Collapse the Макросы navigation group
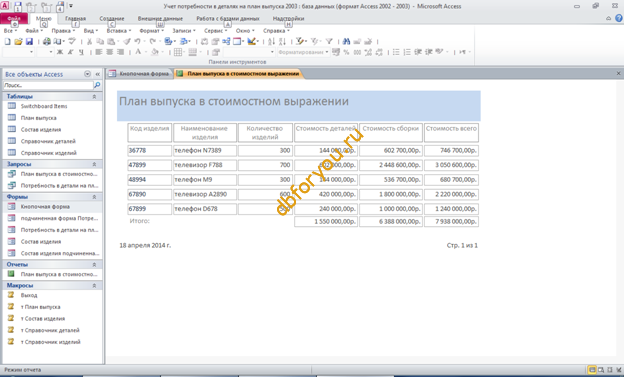This screenshot has height=377, width=624. [x=94, y=286]
